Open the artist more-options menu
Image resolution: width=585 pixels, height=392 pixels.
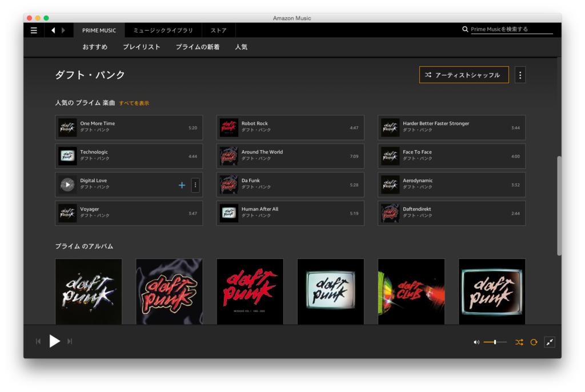520,75
